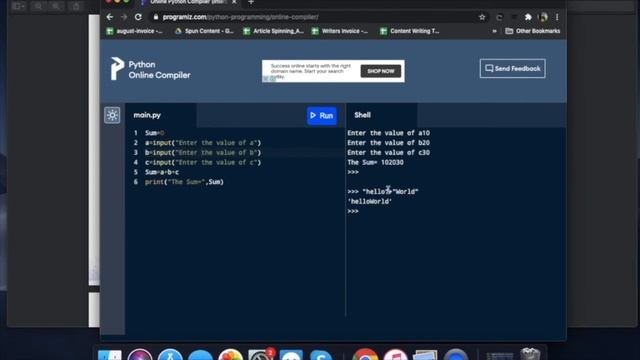Click the last shell prompt line
The height and width of the screenshot is (360, 640).
click(x=353, y=211)
